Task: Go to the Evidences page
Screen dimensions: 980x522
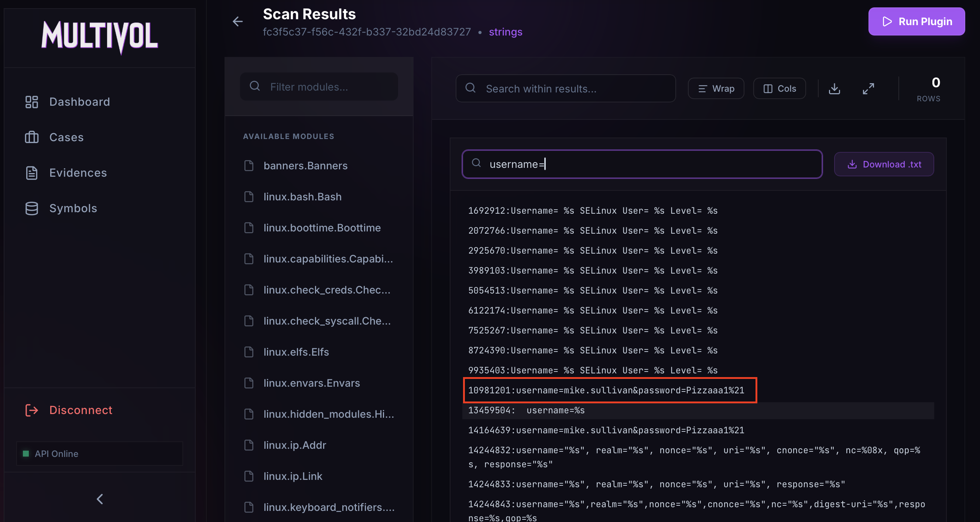Action: pos(78,173)
